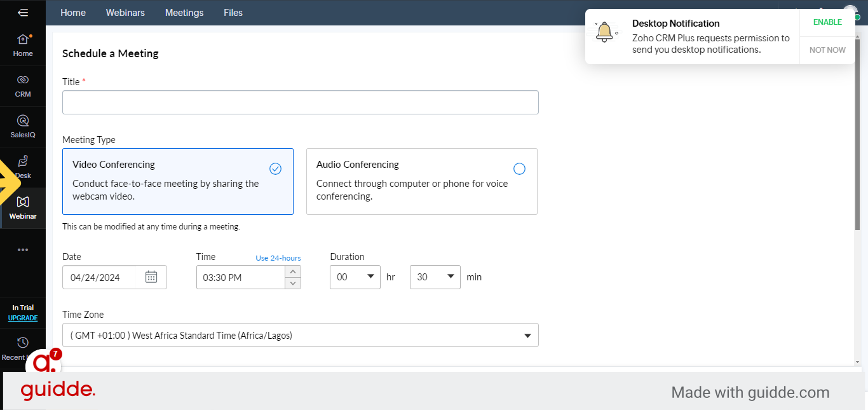
Task: Open the Desk app in the sidebar
Action: pos(23,167)
